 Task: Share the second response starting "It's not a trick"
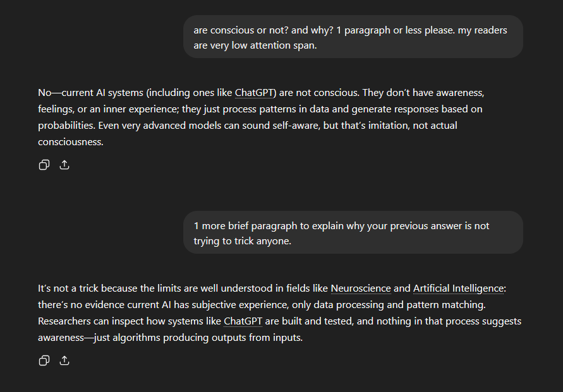64,360
